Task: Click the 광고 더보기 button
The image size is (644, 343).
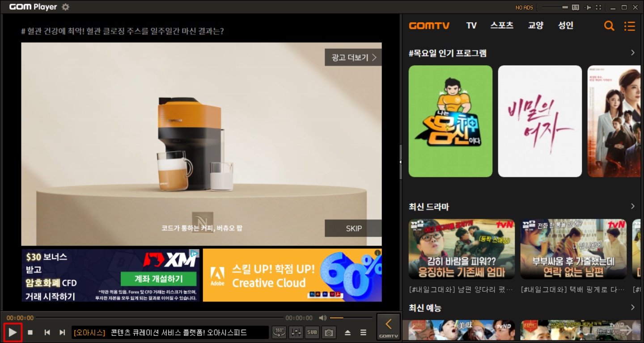Action: (353, 58)
